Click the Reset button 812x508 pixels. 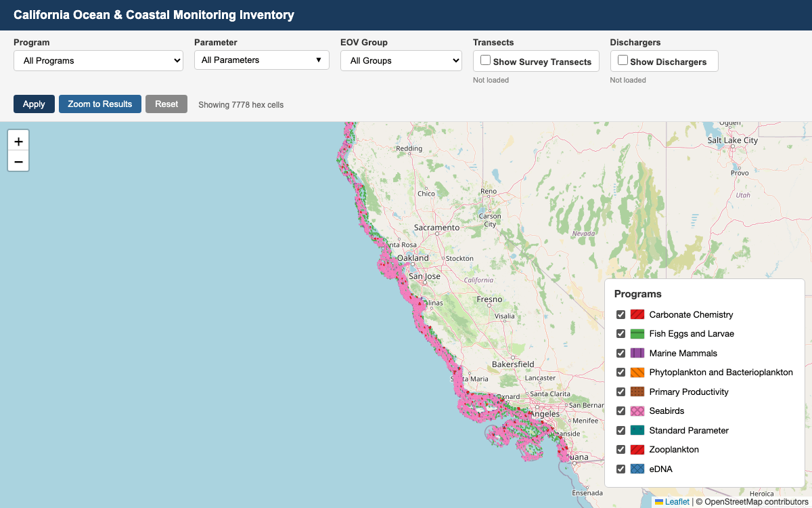pos(166,104)
